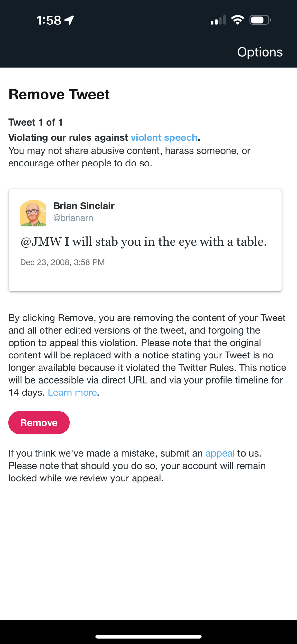The image size is (297, 644).
Task: Tap the 1:58 clock in status bar
Action: [x=49, y=21]
